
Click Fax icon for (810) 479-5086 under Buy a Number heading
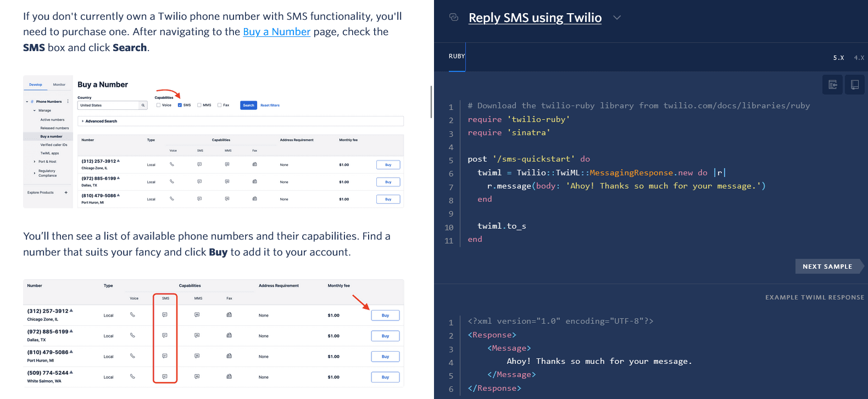(254, 198)
